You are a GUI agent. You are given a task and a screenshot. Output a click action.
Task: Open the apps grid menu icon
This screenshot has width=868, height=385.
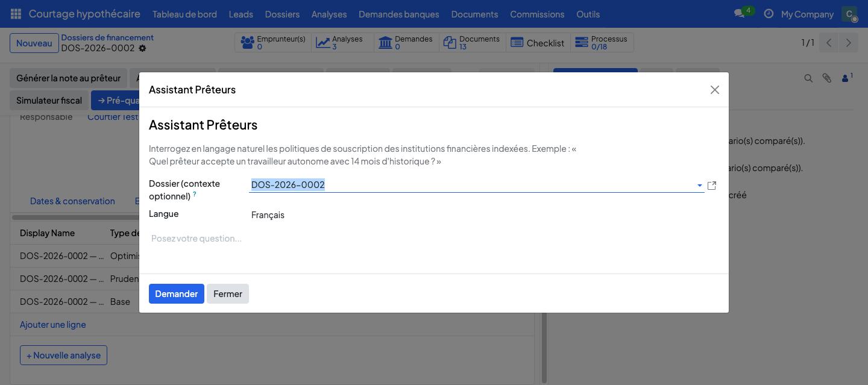click(x=16, y=14)
